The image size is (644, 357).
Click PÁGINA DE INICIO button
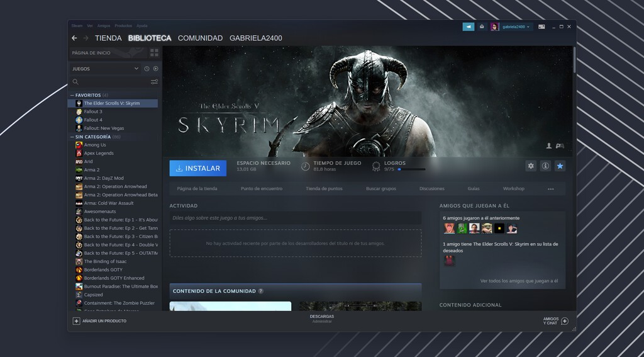click(x=107, y=53)
